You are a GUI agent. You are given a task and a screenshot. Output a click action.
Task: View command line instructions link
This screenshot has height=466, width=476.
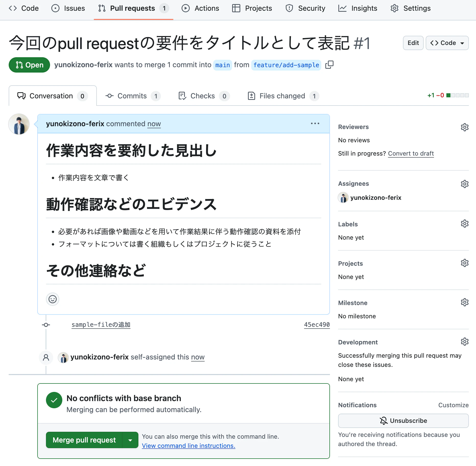[188, 446]
